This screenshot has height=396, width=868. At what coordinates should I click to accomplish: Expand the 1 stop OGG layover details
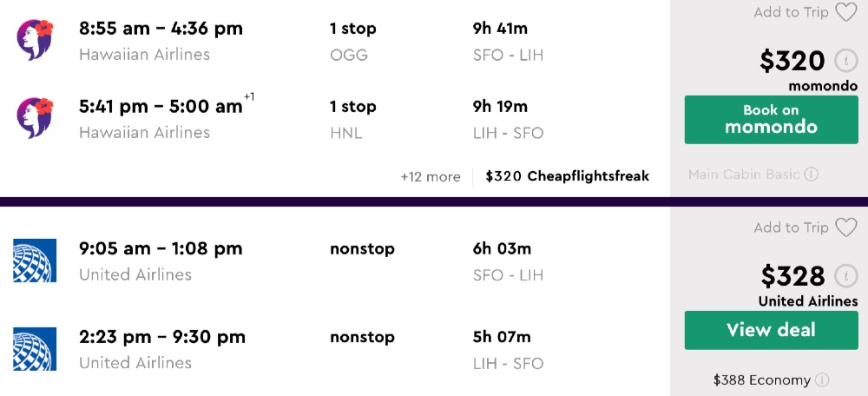coord(352,40)
